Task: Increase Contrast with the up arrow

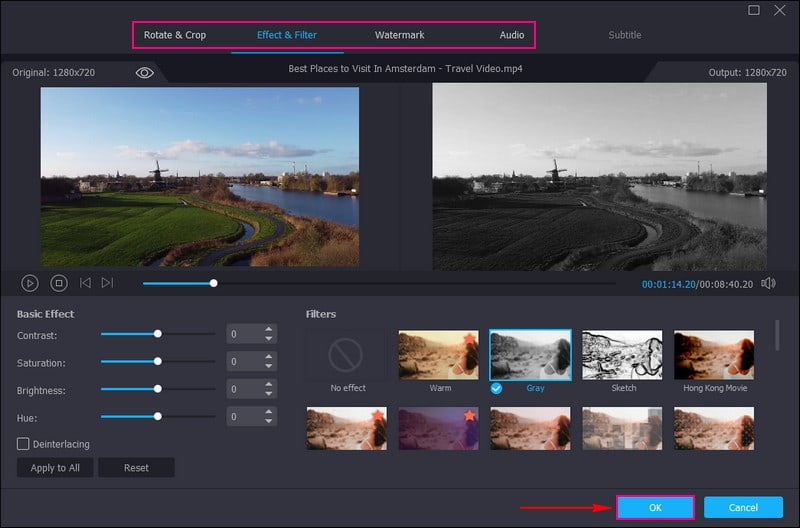Action: pyautogui.click(x=268, y=329)
